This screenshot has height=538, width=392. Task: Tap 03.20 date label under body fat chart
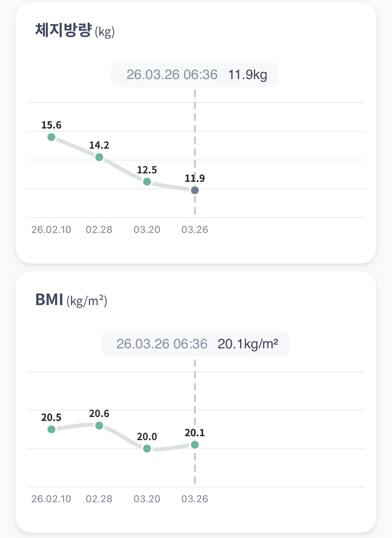click(x=147, y=230)
